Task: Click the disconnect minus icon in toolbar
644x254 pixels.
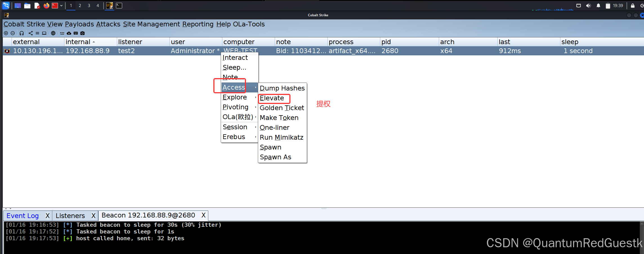Action: click(13, 33)
